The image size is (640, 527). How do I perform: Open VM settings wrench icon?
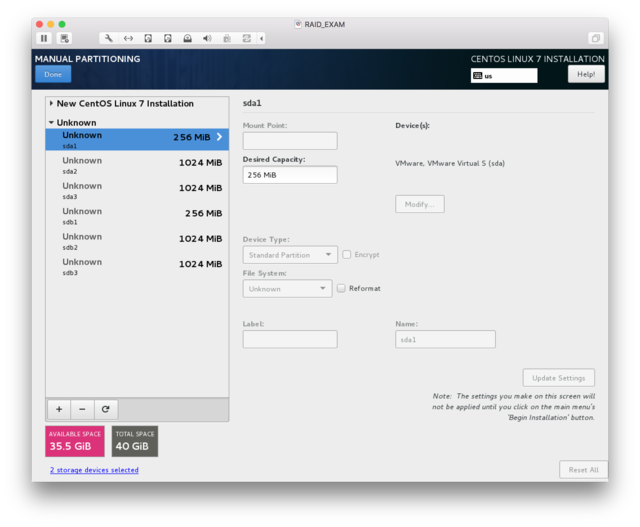click(108, 38)
